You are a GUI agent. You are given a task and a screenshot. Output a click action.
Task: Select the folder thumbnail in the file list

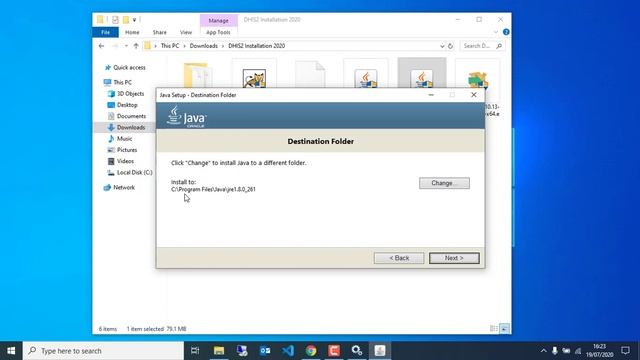[x=197, y=75]
